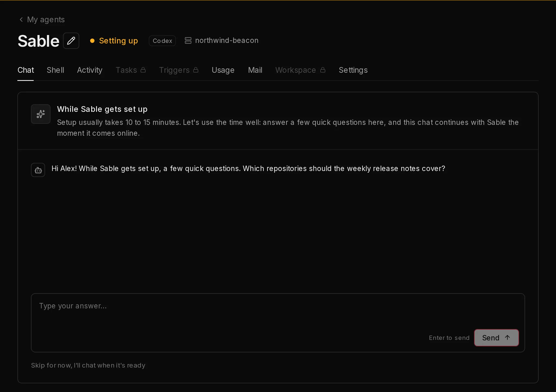
Task: Open the Shell tab
Action: 55,70
